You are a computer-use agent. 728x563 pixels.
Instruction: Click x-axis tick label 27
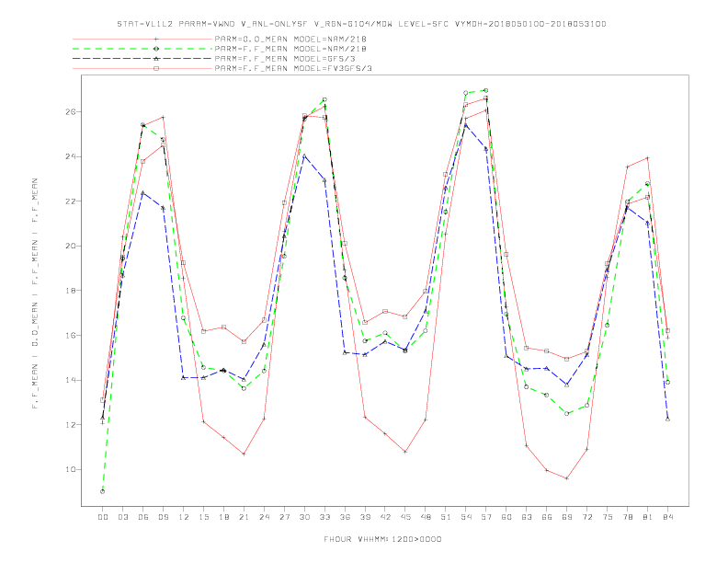(284, 517)
